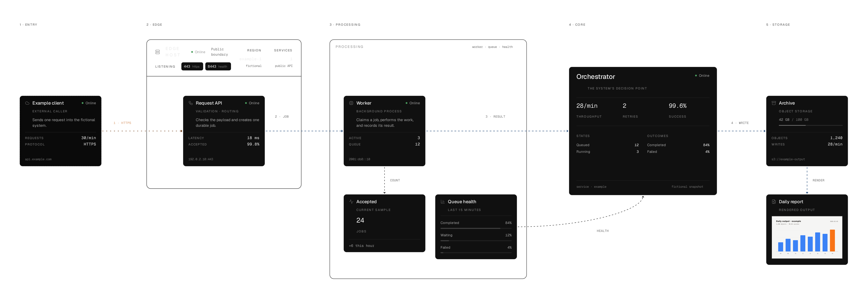Click the Worker CPU chip icon
The image size is (868, 299).
click(351, 103)
